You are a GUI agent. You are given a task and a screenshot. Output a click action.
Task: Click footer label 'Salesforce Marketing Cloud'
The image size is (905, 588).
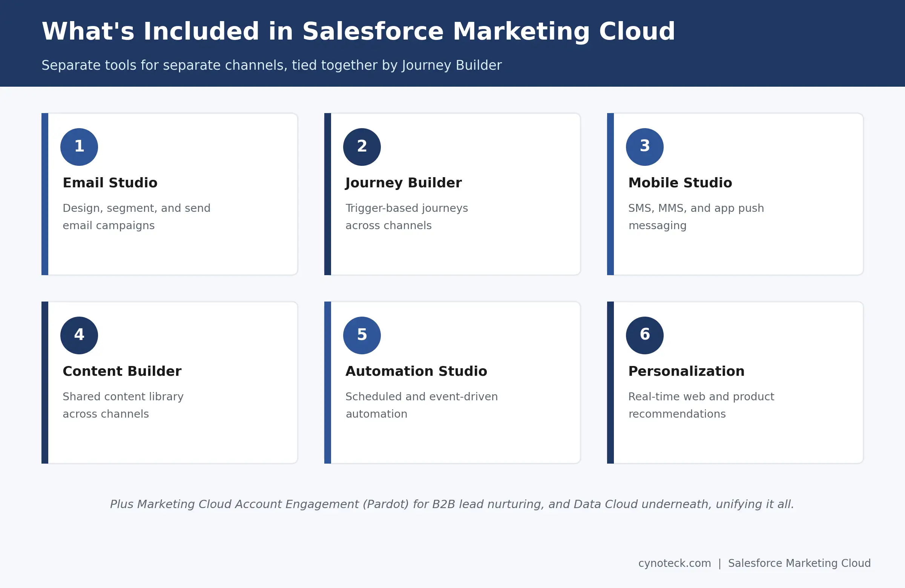pyautogui.click(x=799, y=563)
